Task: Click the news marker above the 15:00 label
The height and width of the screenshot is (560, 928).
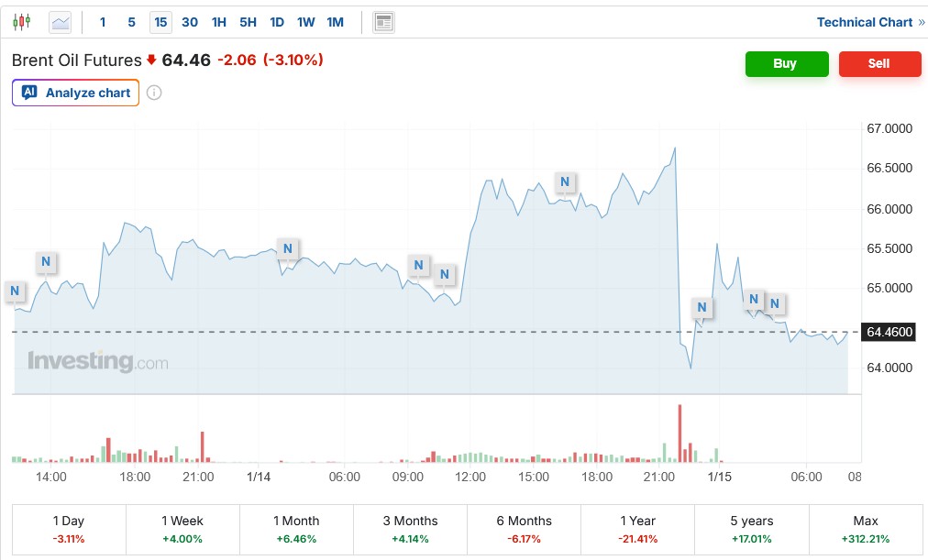Action: click(565, 181)
